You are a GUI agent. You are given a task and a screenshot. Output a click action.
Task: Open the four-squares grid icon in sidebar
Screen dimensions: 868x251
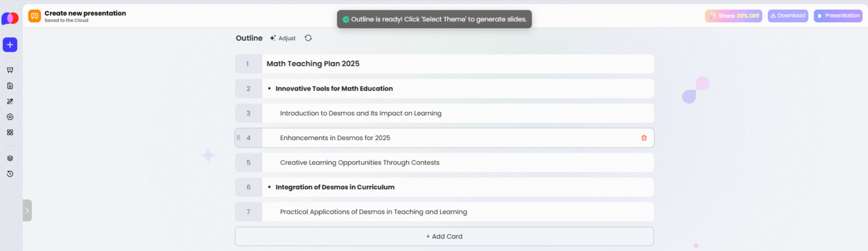click(x=10, y=132)
